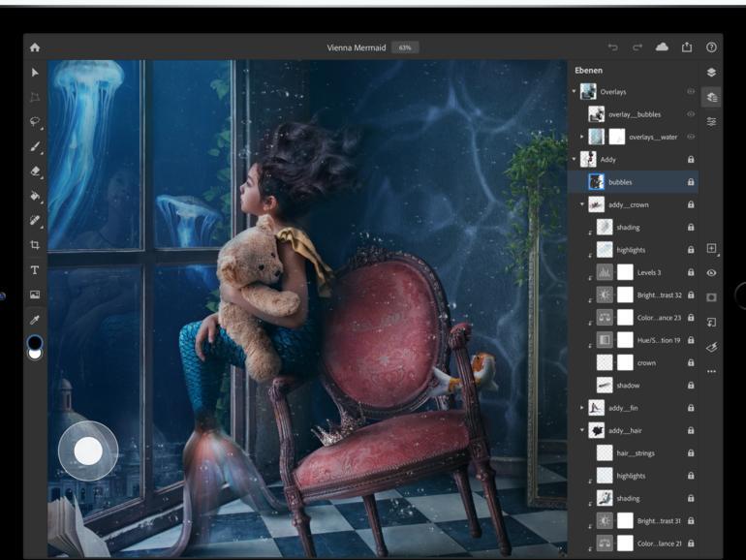The width and height of the screenshot is (746, 560).
Task: Tap the touch shortcut circle
Action: coord(88,451)
